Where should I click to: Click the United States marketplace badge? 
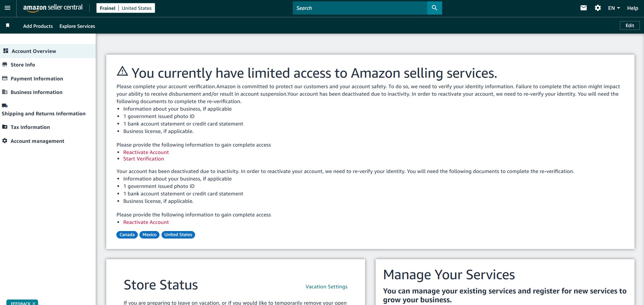tap(178, 235)
